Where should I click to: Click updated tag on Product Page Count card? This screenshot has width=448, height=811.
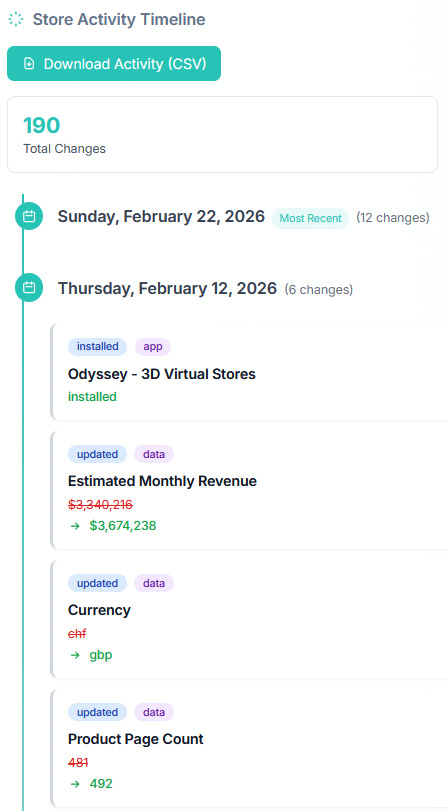[97, 712]
